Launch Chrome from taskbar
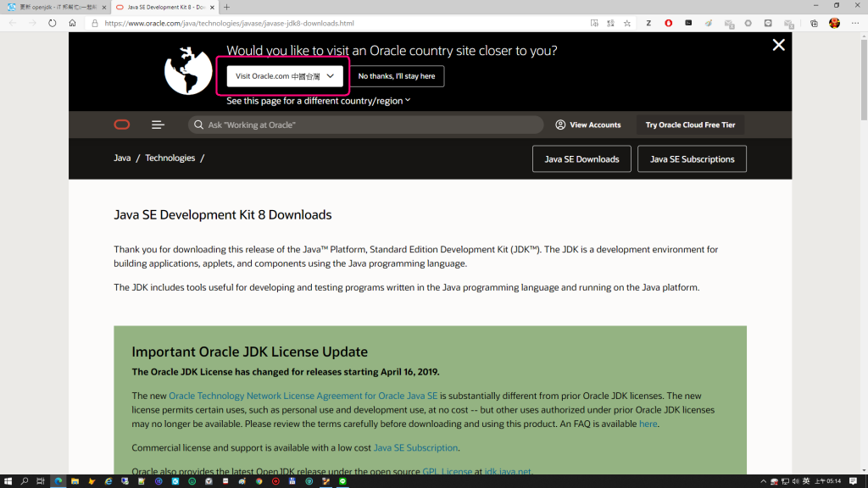 [259, 481]
